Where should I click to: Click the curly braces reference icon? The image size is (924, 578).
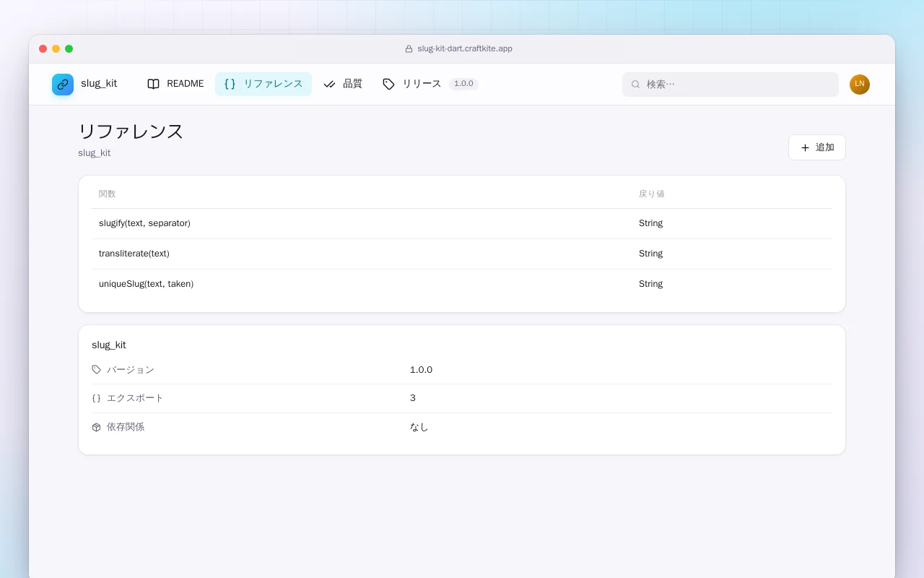tap(230, 84)
